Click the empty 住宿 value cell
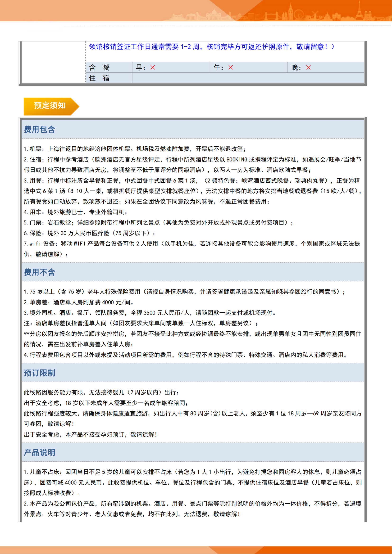The image size is (392, 554). coord(248,78)
